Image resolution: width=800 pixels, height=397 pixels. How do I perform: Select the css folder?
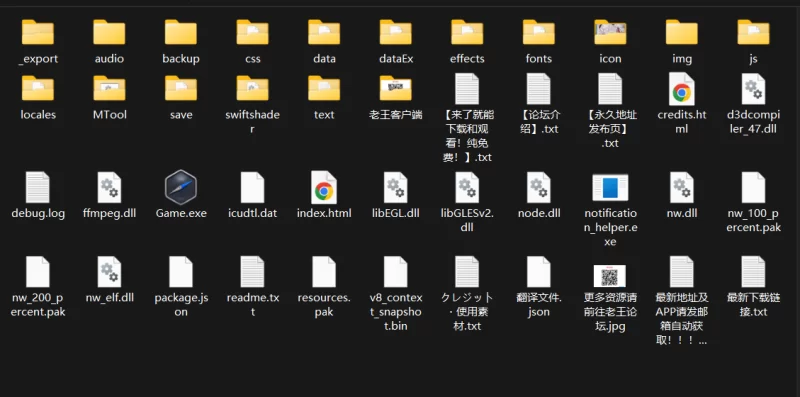pos(253,32)
